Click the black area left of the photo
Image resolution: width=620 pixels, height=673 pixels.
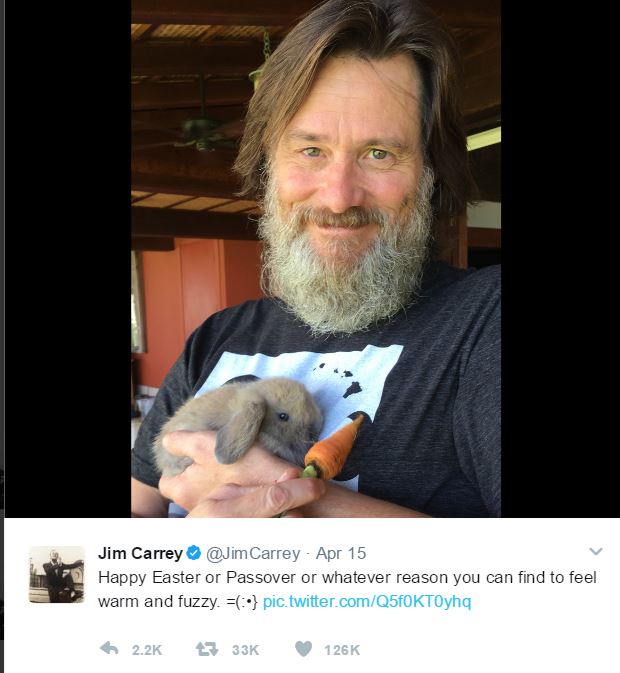point(65,250)
